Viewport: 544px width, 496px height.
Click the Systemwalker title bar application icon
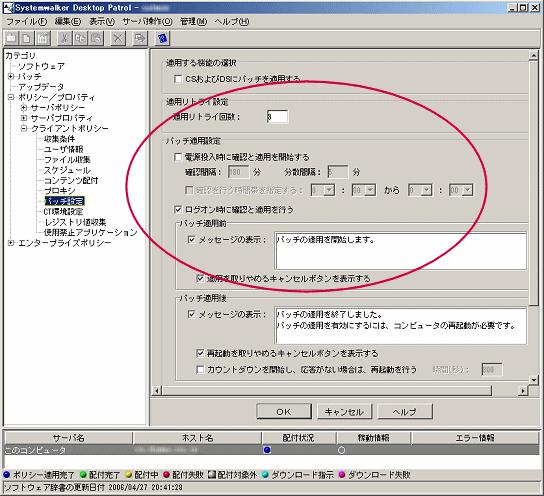point(8,7)
